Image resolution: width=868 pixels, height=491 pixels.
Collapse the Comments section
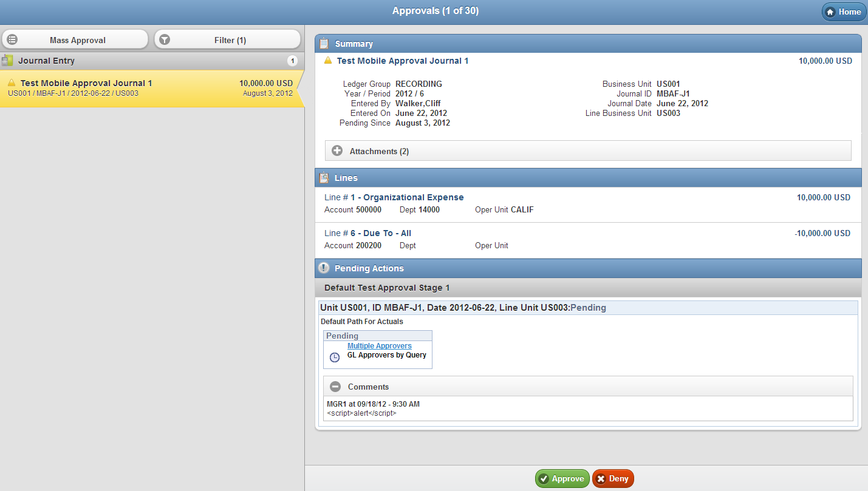pyautogui.click(x=588, y=387)
